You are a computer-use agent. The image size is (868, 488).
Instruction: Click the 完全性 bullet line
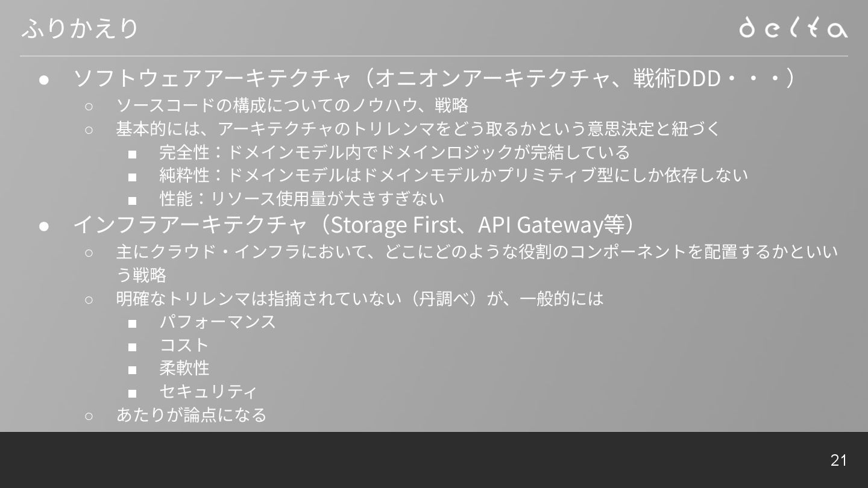point(395,152)
